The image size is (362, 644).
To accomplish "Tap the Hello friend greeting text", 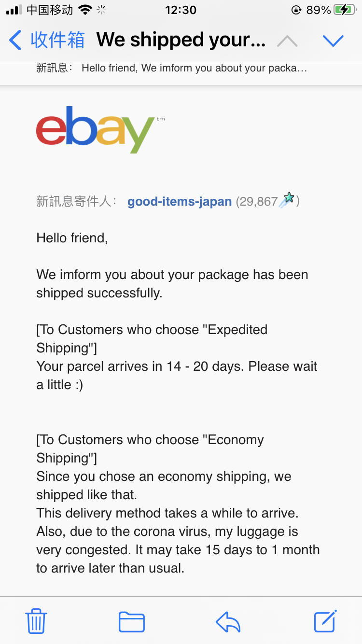I will [x=72, y=238].
